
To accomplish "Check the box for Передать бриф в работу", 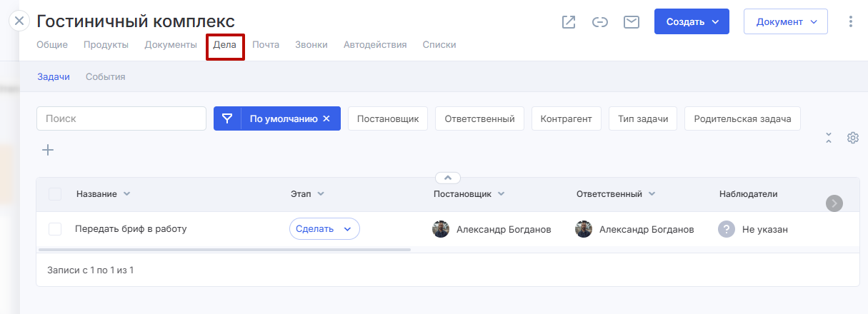I will click(x=55, y=229).
